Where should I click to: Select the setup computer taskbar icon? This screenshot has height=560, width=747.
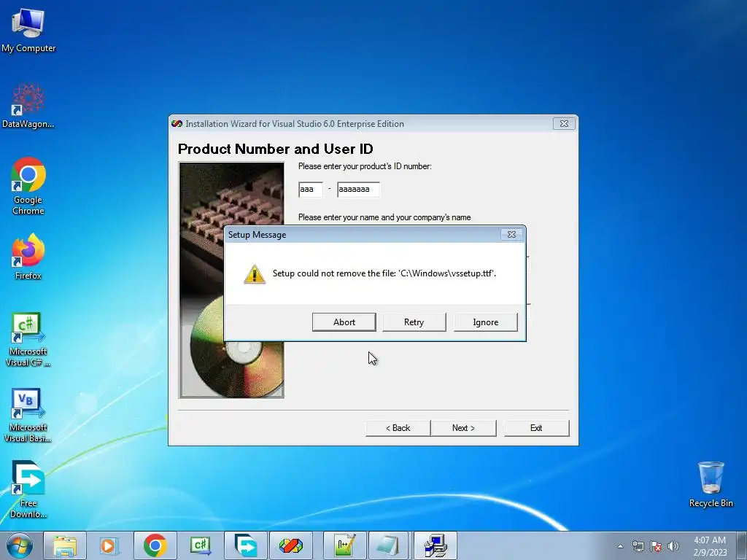click(435, 545)
